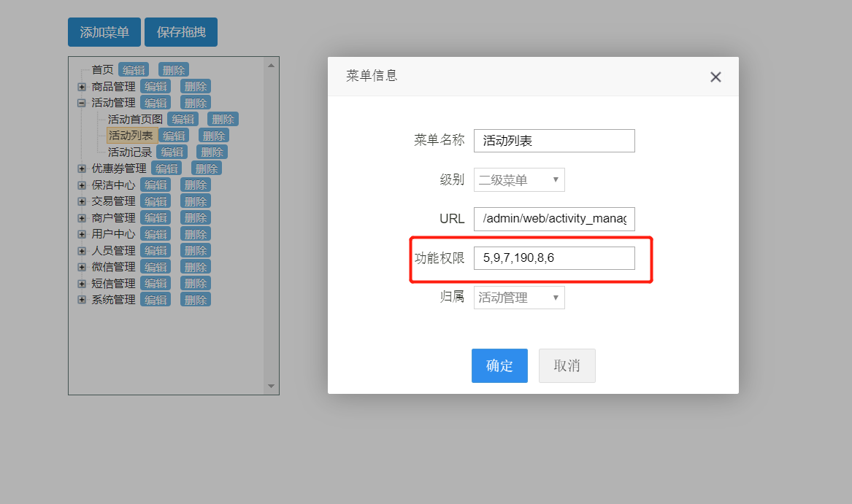
Task: Edit the 活动首页图 menu item
Action: click(183, 118)
